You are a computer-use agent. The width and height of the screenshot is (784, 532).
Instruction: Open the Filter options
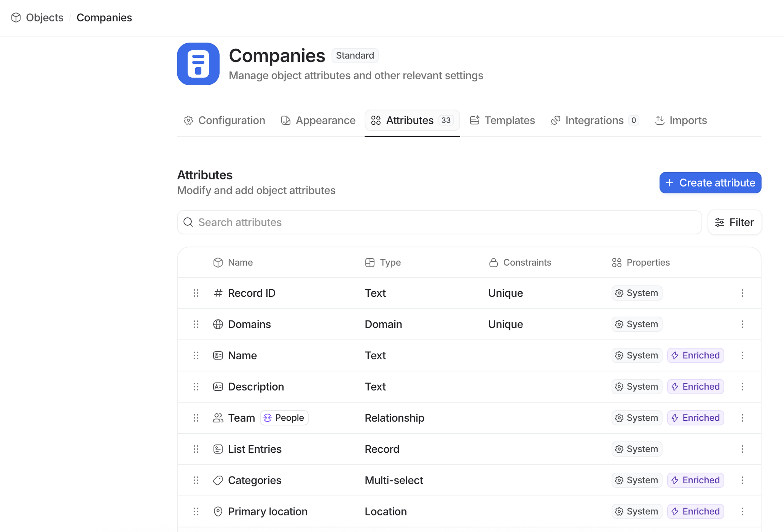734,222
